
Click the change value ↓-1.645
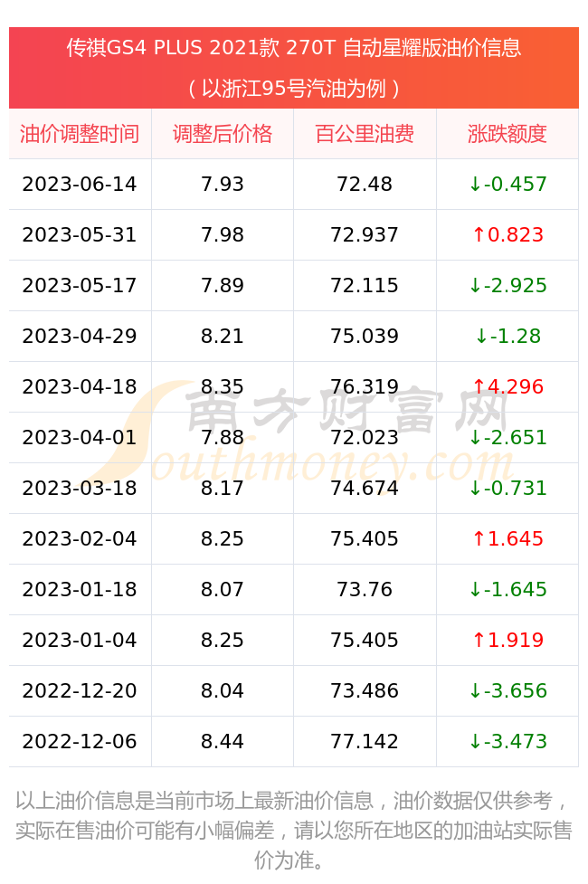(507, 590)
